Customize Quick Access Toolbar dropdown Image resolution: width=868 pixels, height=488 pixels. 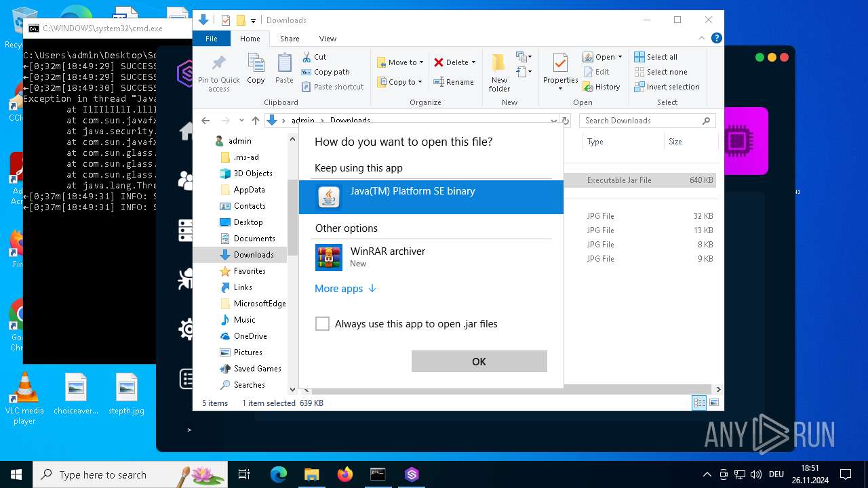(254, 20)
